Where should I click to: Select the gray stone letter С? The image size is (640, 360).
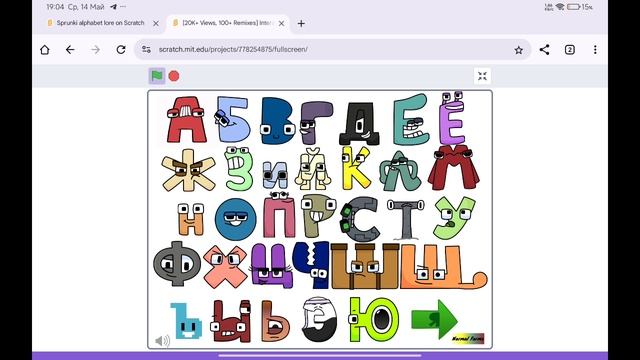click(x=360, y=219)
